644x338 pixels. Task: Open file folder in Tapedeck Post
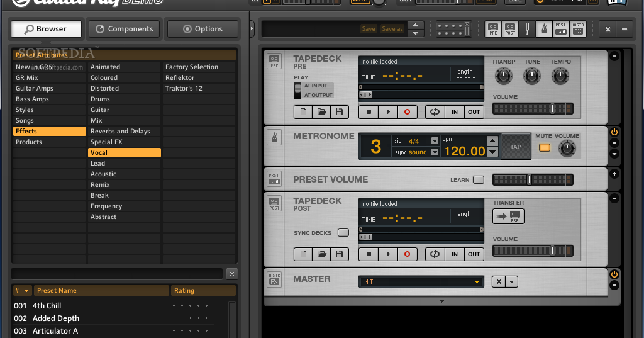click(x=321, y=254)
